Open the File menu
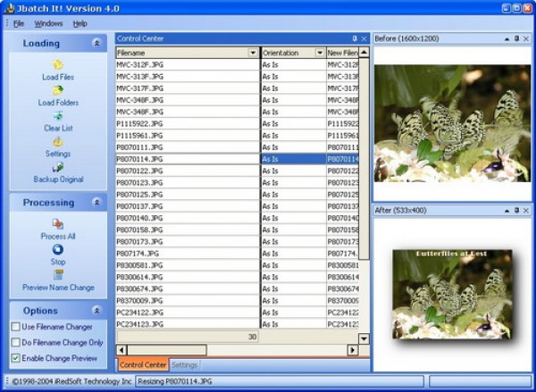This screenshot has height=392, width=536. pyautogui.click(x=18, y=23)
